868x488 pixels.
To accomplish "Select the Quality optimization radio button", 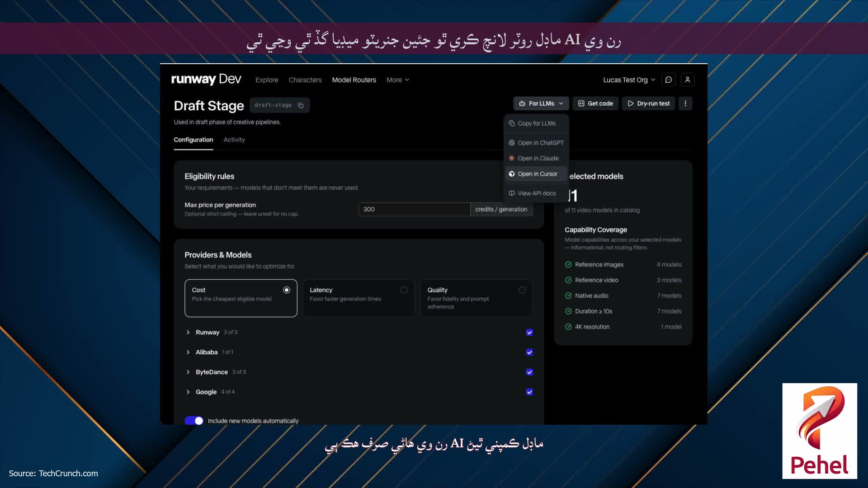I will 522,290.
